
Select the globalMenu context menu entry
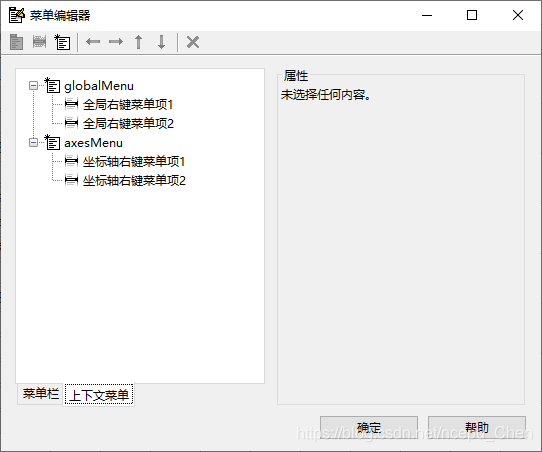click(x=99, y=86)
